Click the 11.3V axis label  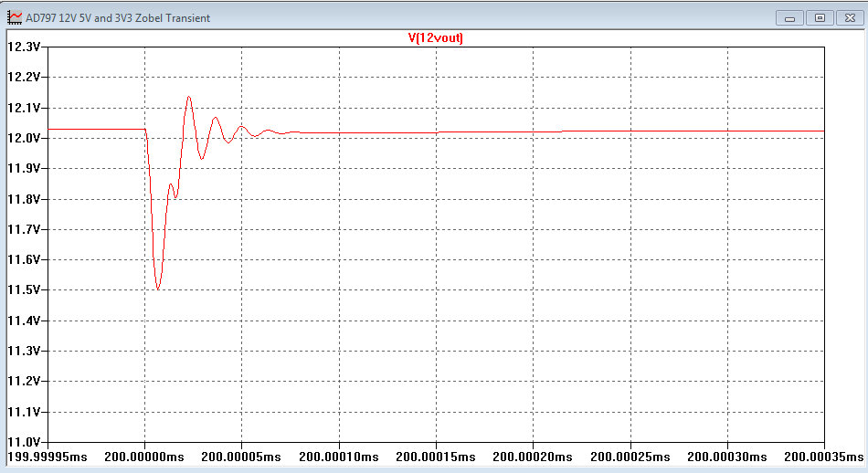point(24,351)
